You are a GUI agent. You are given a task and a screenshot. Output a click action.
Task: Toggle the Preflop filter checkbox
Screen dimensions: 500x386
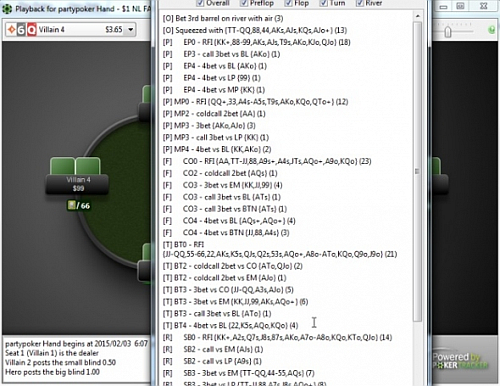tap(244, 3)
